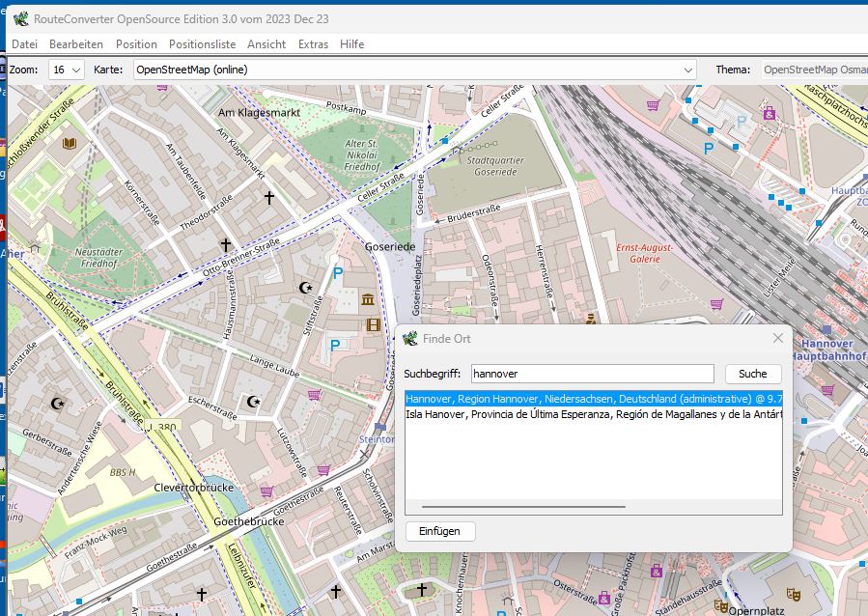This screenshot has height=616, width=868.
Task: Click the RouteConverter icon in Finde Ort dialog
Action: (410, 339)
